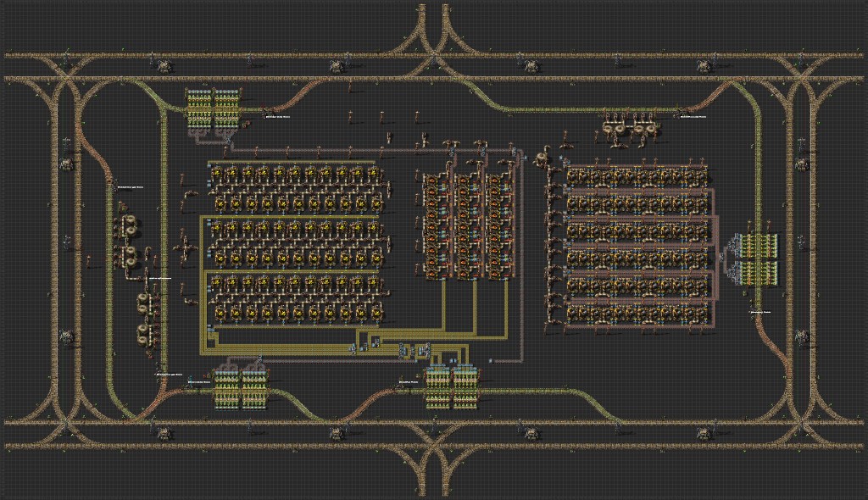Select the bottom-center train loading station block
Viewport: 868px width, 500px height.
(x=453, y=386)
